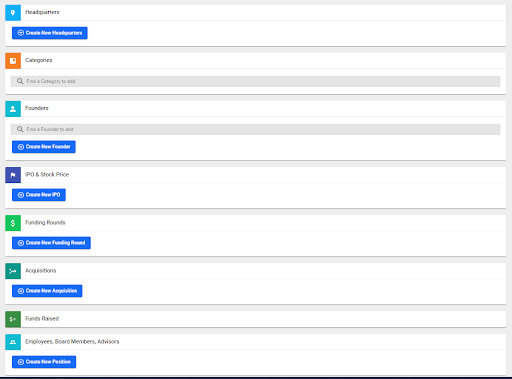This screenshot has height=379, width=512.
Task: Click Create New Founder button
Action: 44,147
